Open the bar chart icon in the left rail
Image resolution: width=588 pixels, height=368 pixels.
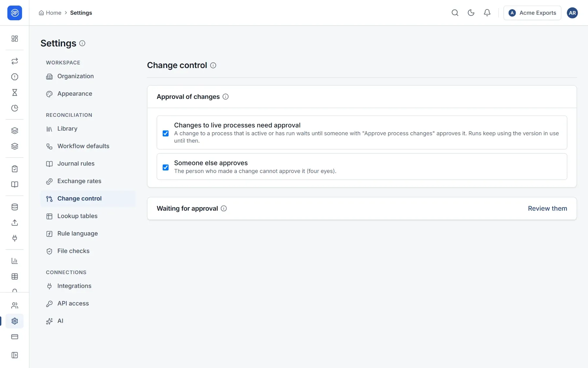(x=14, y=261)
